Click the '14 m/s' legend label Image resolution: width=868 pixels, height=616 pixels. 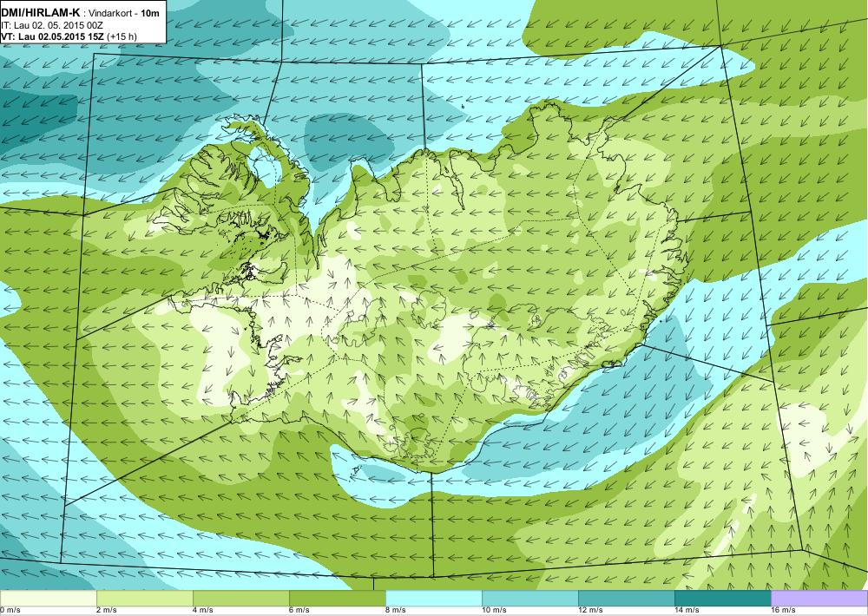[x=687, y=611]
